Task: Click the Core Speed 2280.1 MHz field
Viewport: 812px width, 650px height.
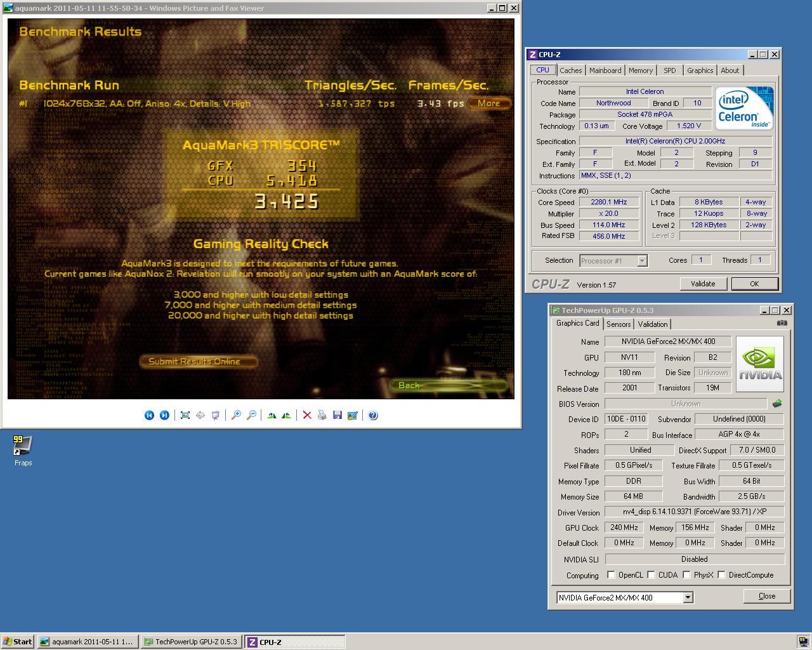Action: tap(608, 202)
